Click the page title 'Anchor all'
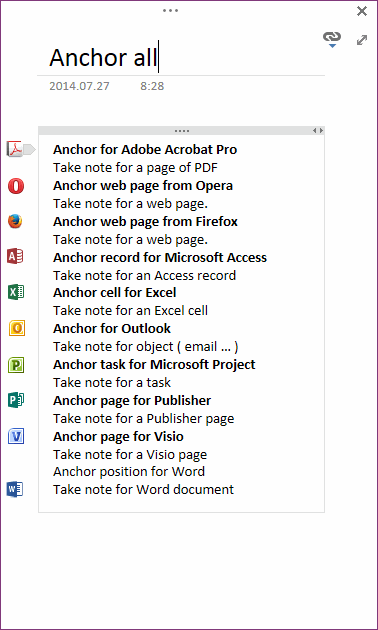 [103, 57]
